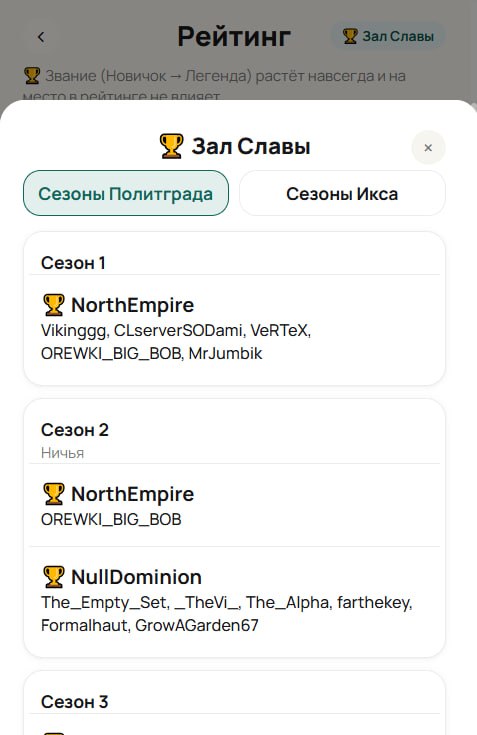Click the Ничья label under Сезон 2
This screenshot has width=477, height=735.
point(62,453)
